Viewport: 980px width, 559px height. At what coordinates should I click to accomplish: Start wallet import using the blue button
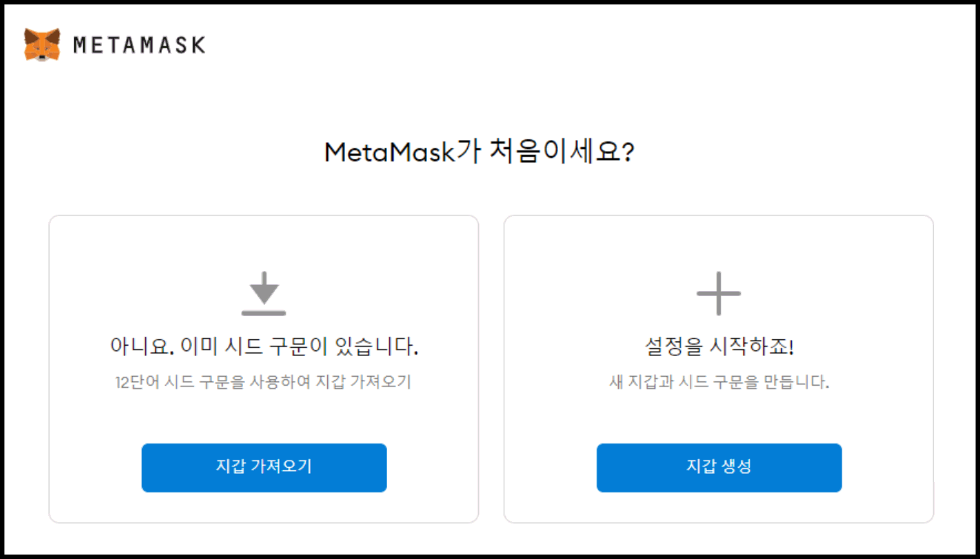click(264, 467)
